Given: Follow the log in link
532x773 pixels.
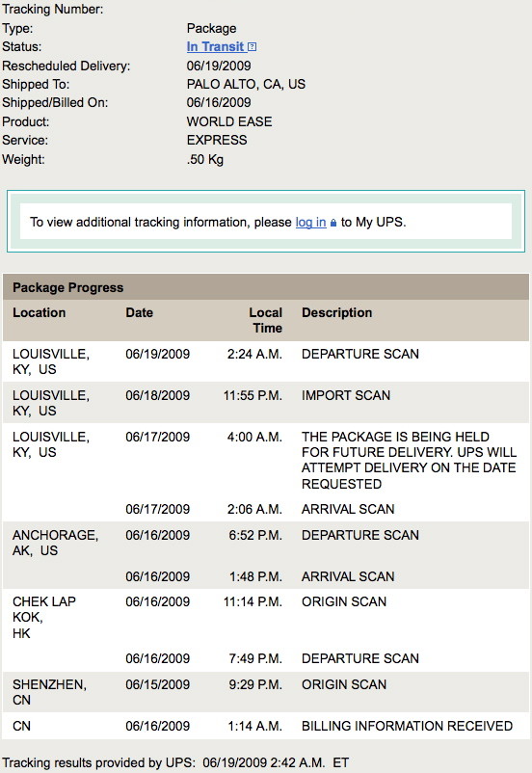Looking at the screenshot, I should click(x=310, y=223).
